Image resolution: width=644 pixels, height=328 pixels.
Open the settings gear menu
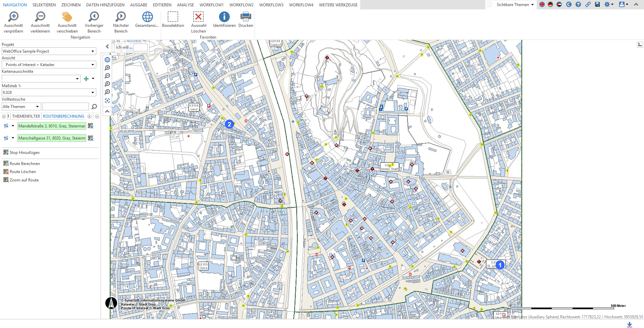[607, 5]
